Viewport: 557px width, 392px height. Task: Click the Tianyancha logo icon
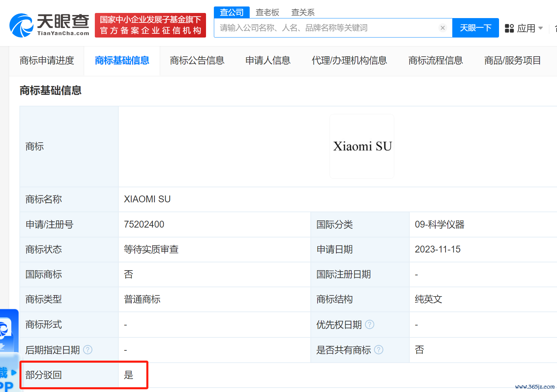tap(21, 25)
